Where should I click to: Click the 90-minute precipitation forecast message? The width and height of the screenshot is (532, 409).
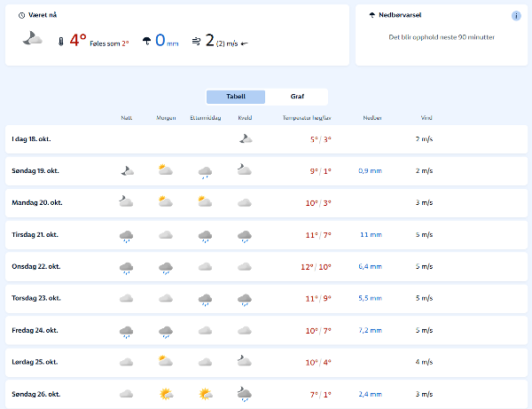coord(442,37)
